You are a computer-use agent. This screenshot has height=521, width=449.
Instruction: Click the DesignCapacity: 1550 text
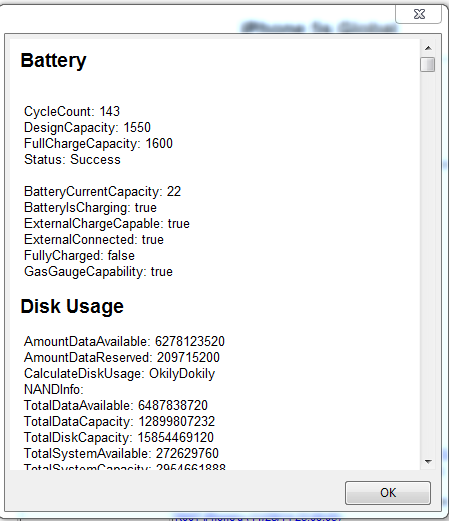87,127
